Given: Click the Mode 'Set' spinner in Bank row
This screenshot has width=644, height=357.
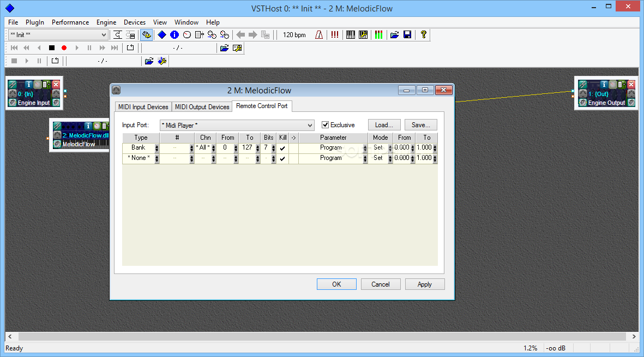Looking at the screenshot, I should tap(390, 148).
